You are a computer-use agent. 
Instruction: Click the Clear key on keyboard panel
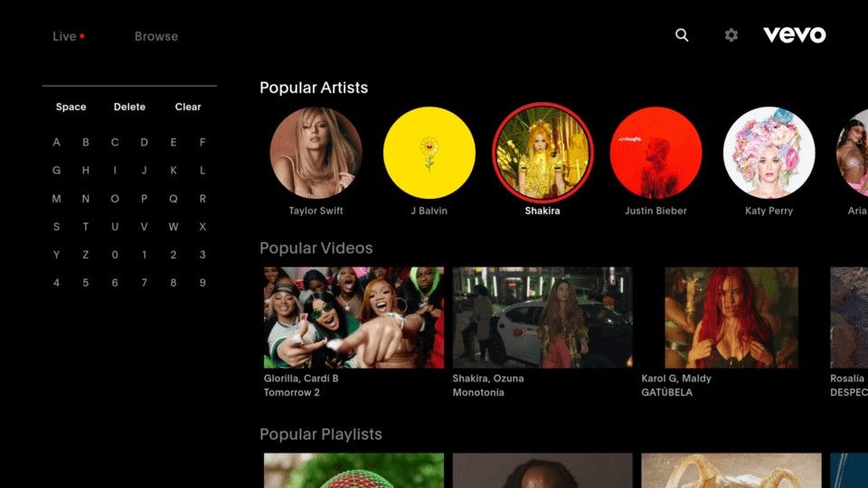pyautogui.click(x=188, y=107)
